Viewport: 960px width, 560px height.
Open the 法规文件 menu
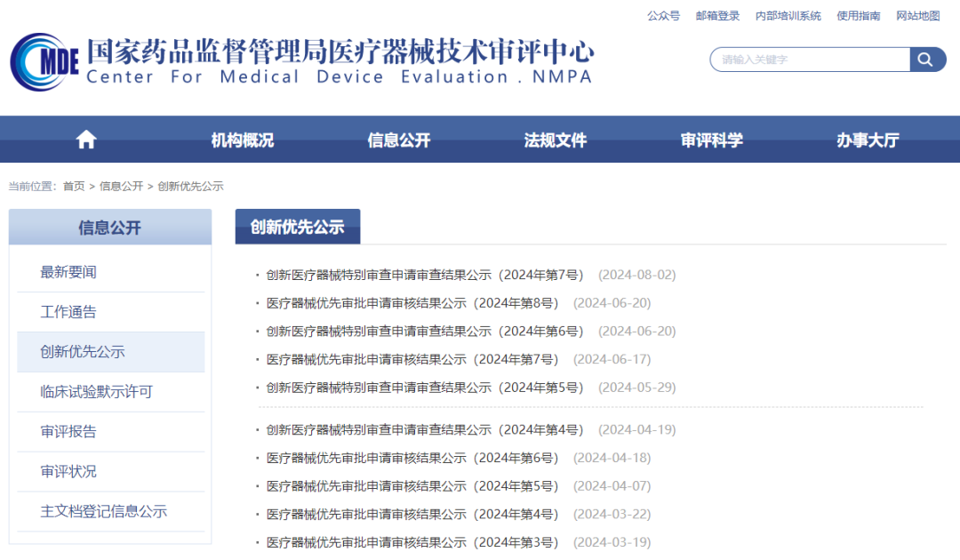tap(555, 139)
